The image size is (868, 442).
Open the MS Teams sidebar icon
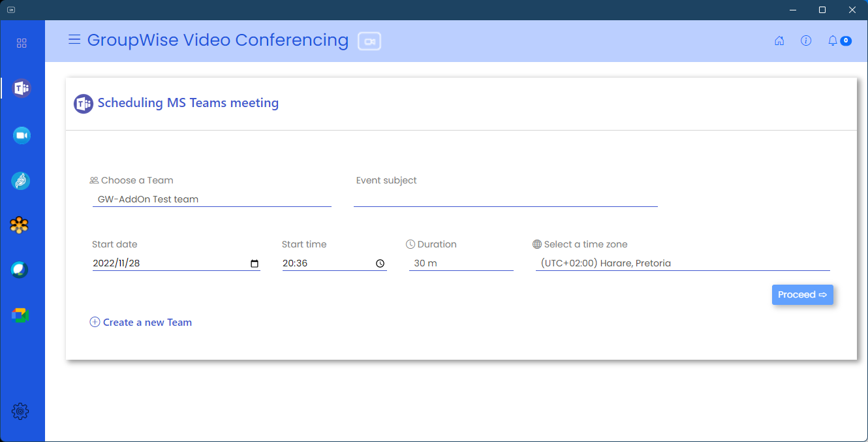click(x=22, y=88)
